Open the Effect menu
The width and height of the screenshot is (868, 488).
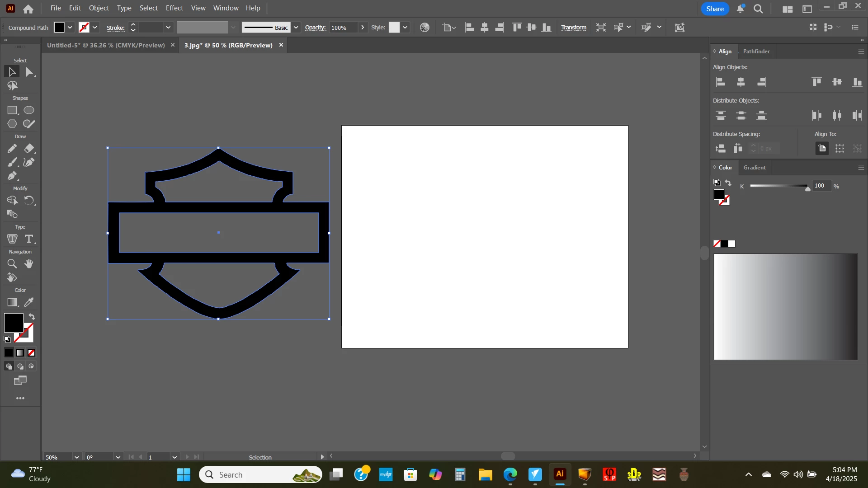[174, 8]
